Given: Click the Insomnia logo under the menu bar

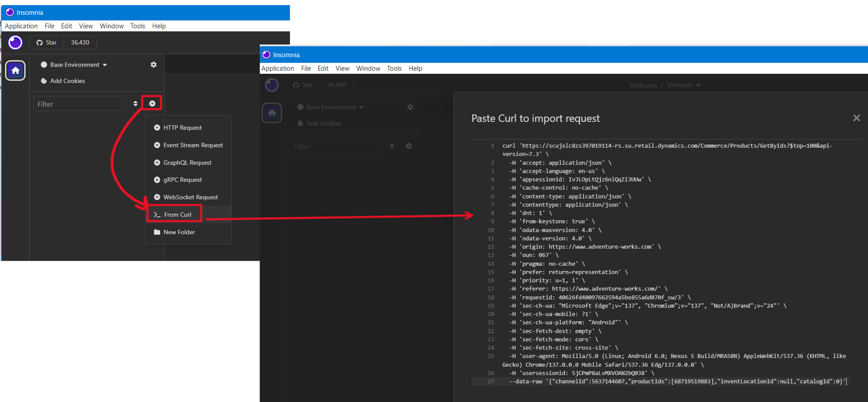Looking at the screenshot, I should point(15,43).
